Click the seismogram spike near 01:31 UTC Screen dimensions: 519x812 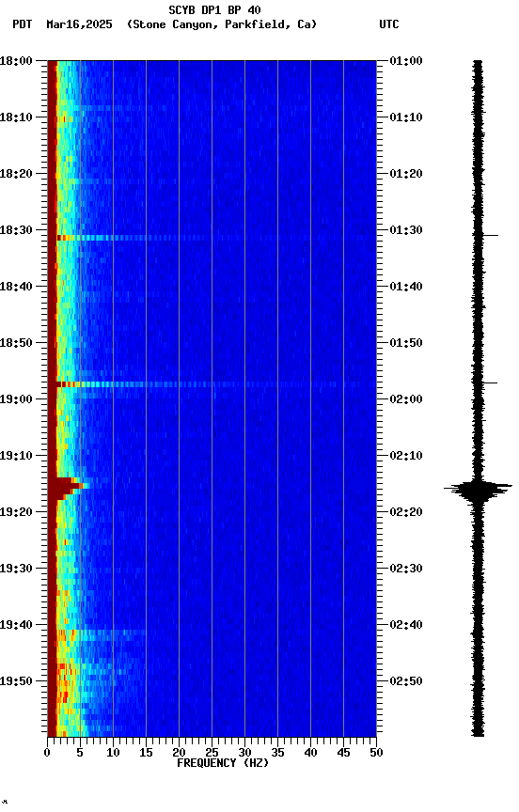click(490, 235)
